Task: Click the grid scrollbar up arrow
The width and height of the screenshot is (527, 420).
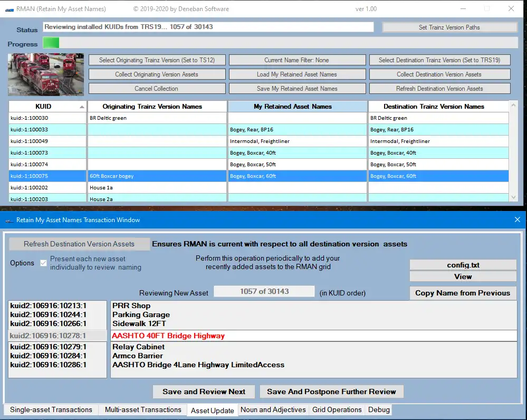Action: point(513,106)
